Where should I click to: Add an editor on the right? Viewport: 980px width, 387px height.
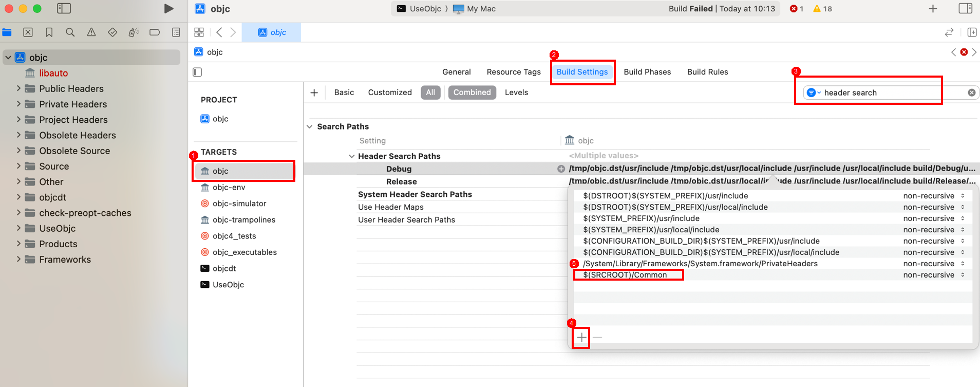[x=972, y=32]
